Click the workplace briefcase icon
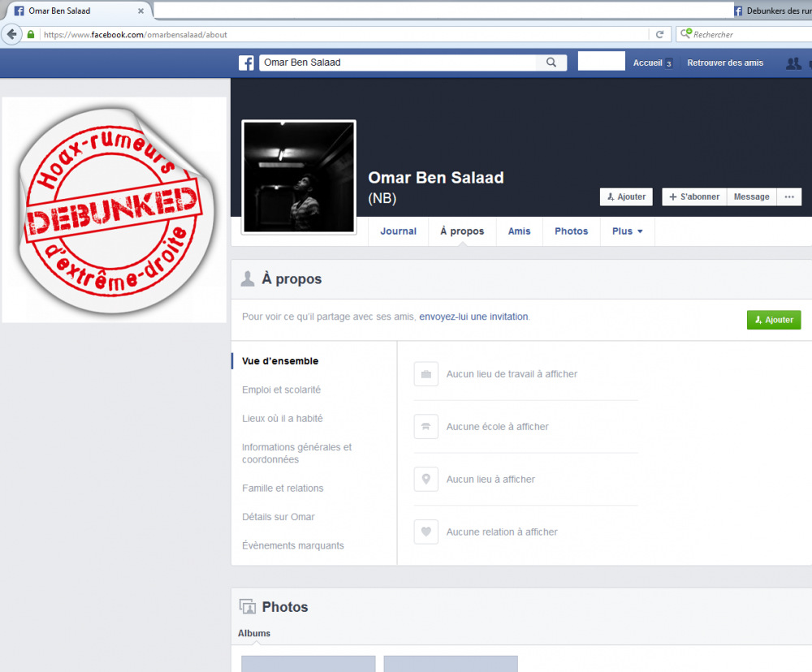Image resolution: width=812 pixels, height=672 pixels. pos(425,374)
